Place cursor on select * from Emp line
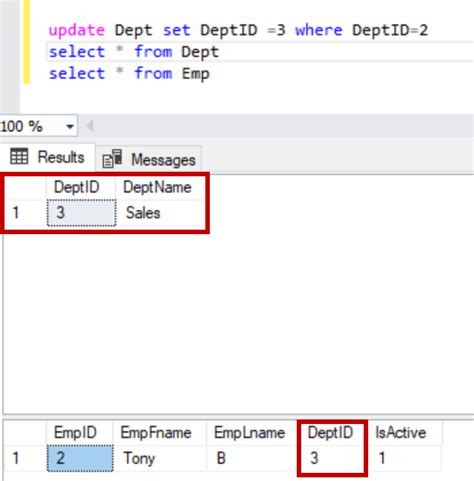This screenshot has width=474, height=481. pos(129,74)
